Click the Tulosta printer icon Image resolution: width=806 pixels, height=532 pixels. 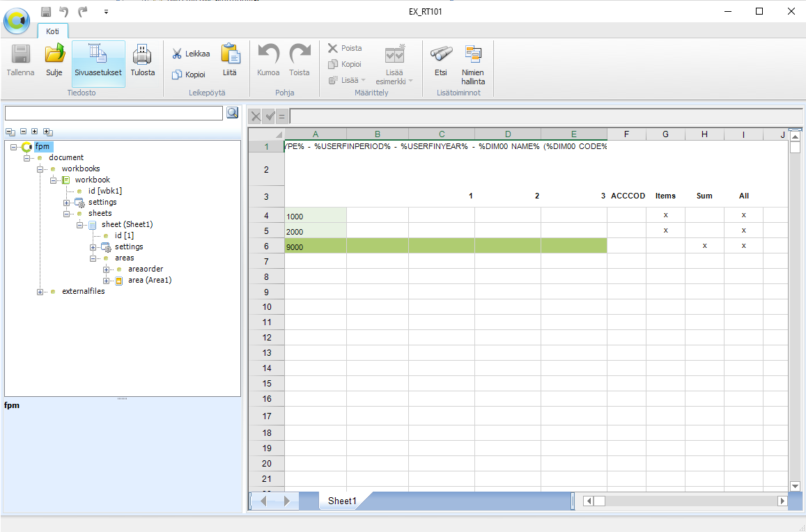tap(142, 54)
